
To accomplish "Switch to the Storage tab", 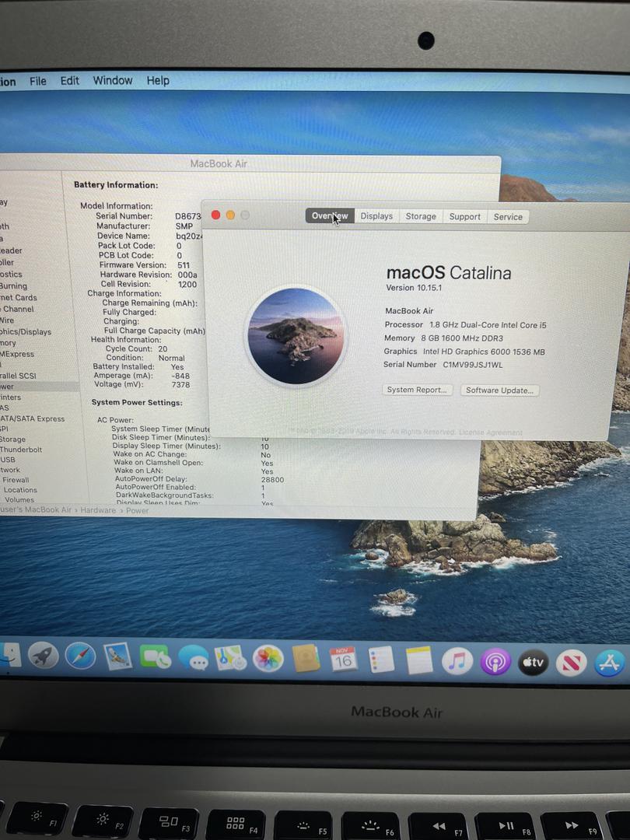I will click(x=421, y=216).
